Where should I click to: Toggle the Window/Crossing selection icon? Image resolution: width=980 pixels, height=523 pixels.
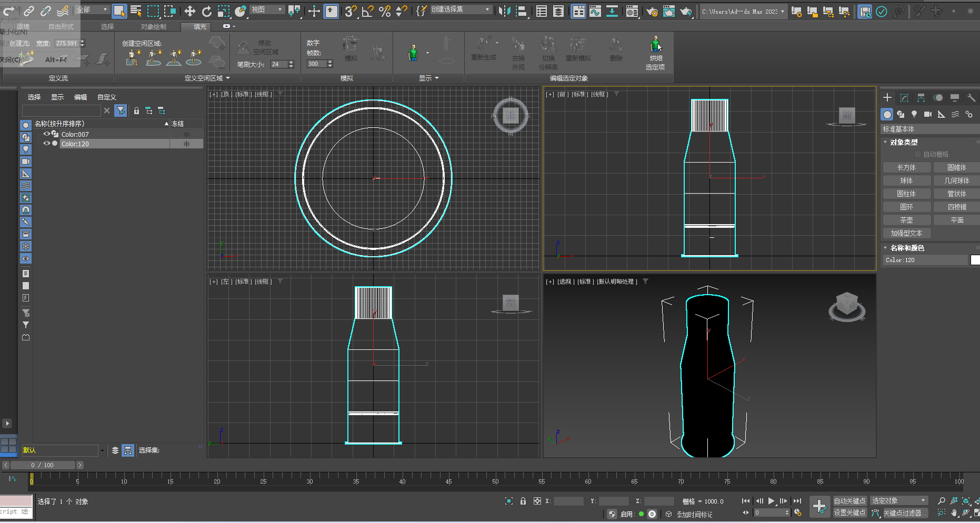(x=169, y=11)
